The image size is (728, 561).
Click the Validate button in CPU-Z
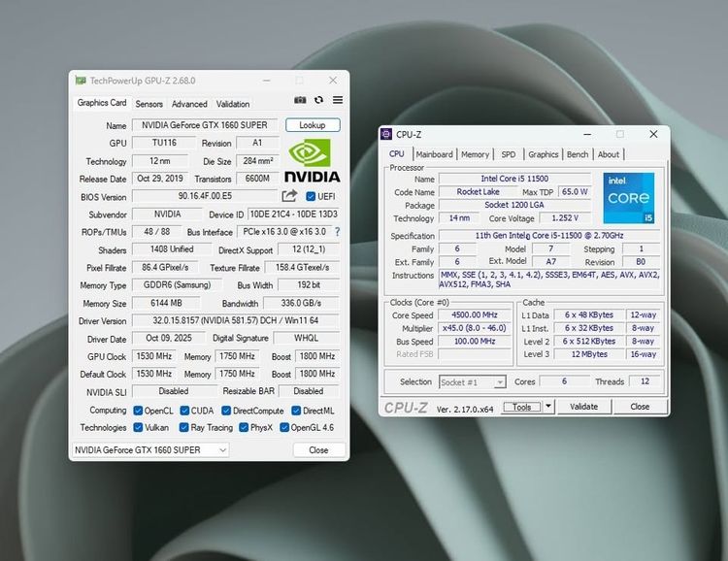[x=583, y=407]
